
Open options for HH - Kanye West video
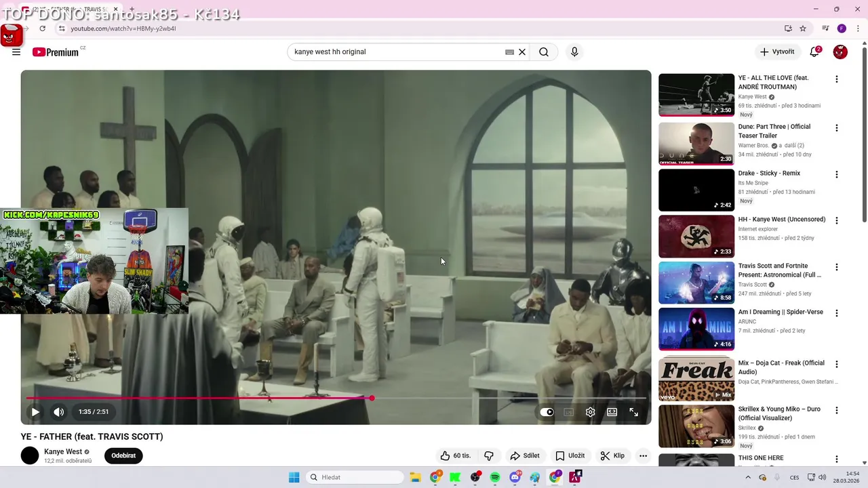pyautogui.click(x=837, y=220)
